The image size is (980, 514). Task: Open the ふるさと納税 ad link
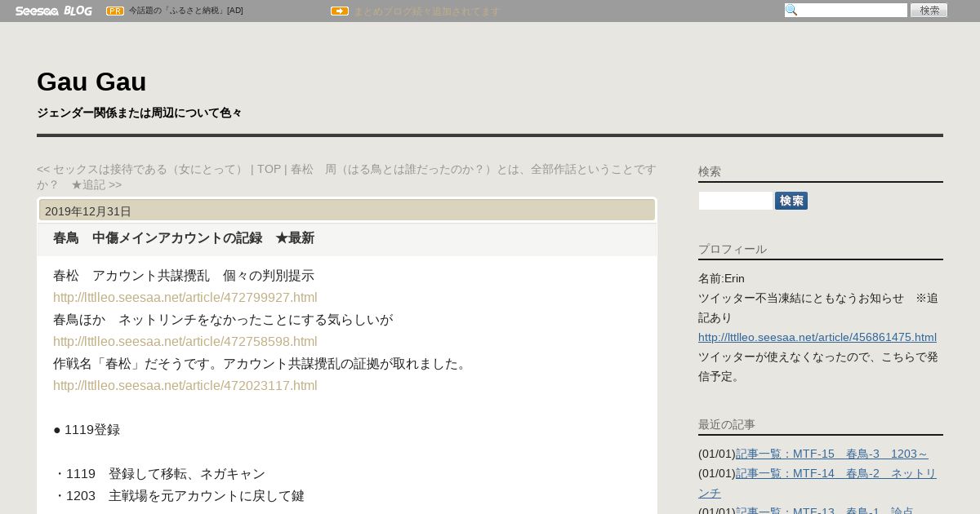pos(186,11)
